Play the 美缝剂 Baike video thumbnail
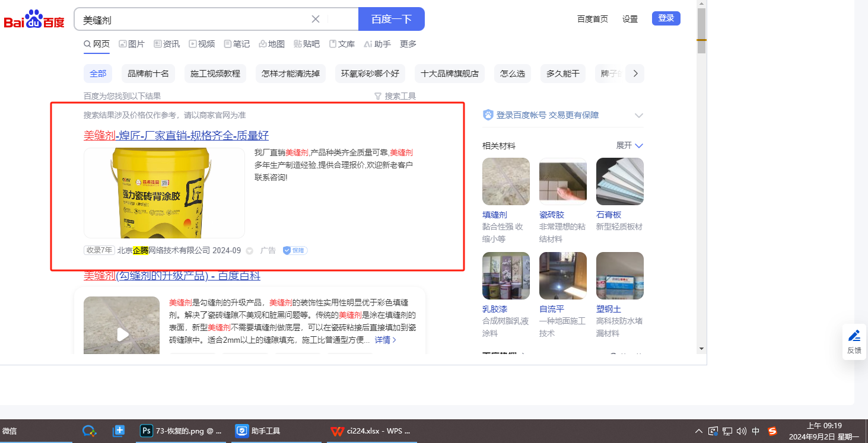 [x=122, y=334]
